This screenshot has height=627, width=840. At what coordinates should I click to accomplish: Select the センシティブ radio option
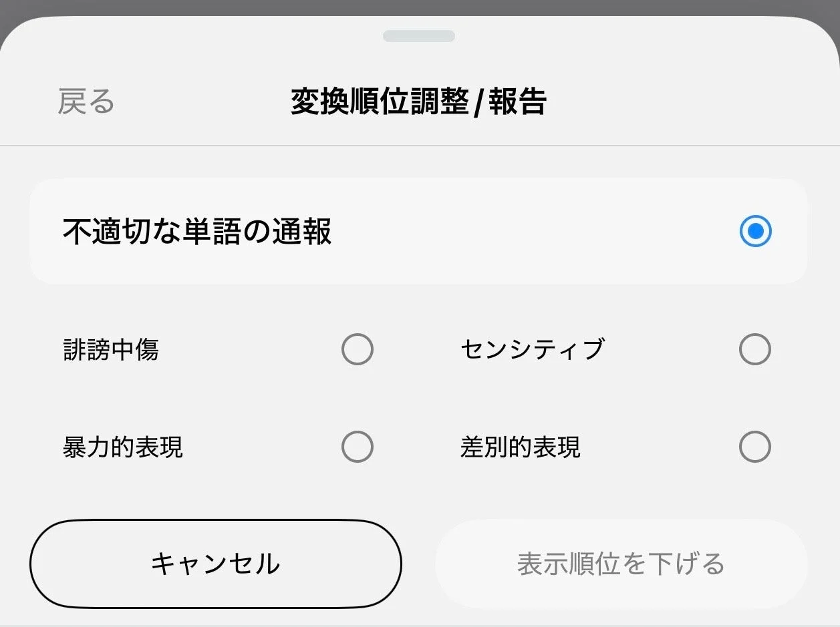755,349
